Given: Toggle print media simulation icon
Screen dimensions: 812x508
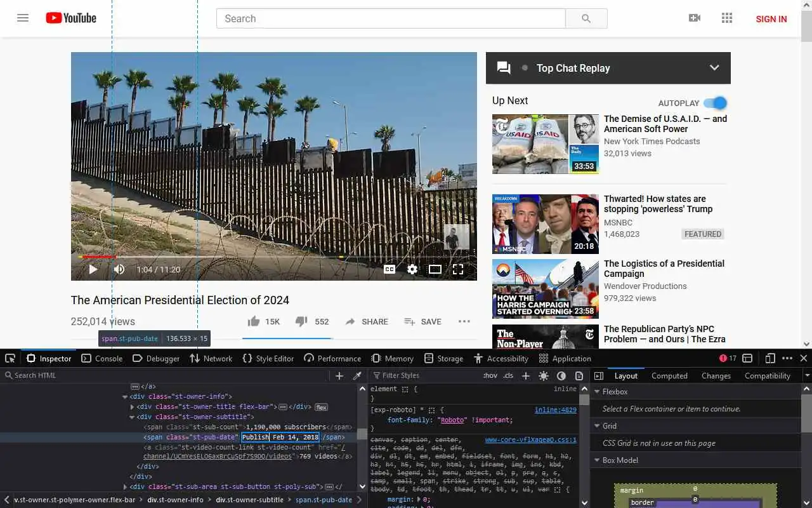Looking at the screenshot, I should 579,375.
